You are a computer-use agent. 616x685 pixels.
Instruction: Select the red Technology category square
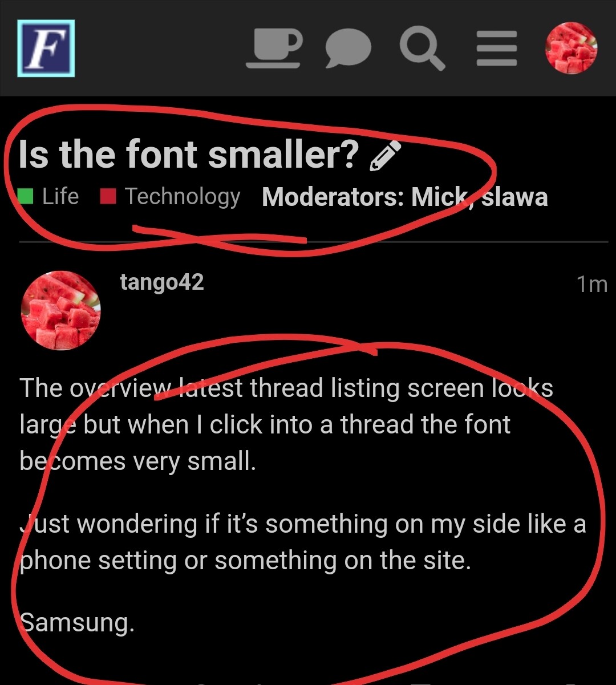coord(108,197)
